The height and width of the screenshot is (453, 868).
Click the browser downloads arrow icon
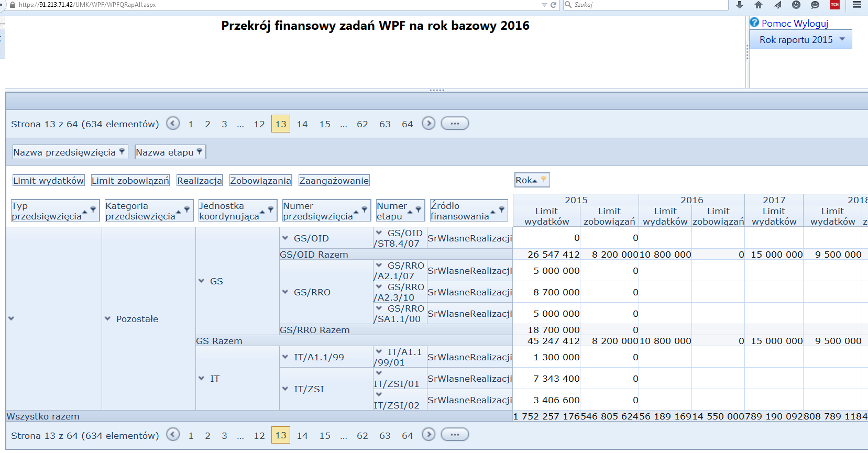tap(740, 5)
